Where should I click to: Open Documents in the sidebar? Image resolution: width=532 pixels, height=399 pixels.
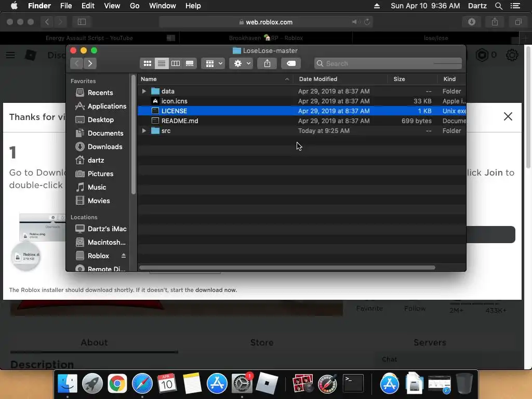(x=99, y=134)
